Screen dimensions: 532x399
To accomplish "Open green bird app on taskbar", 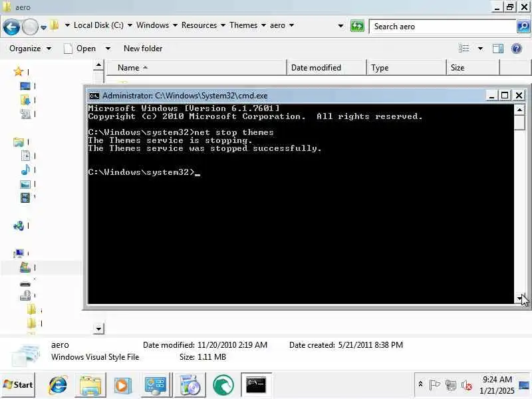I will tap(223, 386).
